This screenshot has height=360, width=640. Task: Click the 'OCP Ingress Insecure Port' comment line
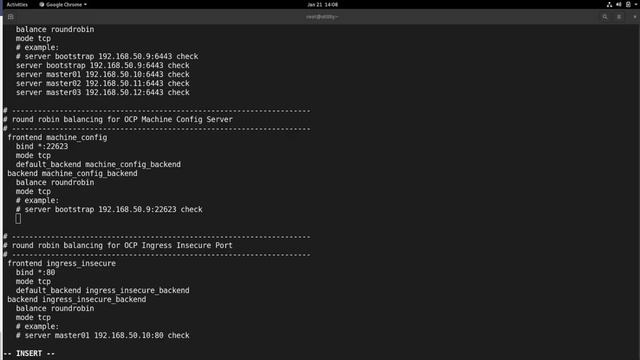pyautogui.click(x=118, y=245)
